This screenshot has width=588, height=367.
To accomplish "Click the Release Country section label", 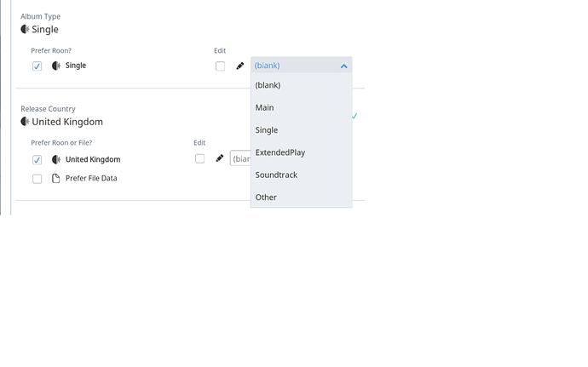I will 48,109.
